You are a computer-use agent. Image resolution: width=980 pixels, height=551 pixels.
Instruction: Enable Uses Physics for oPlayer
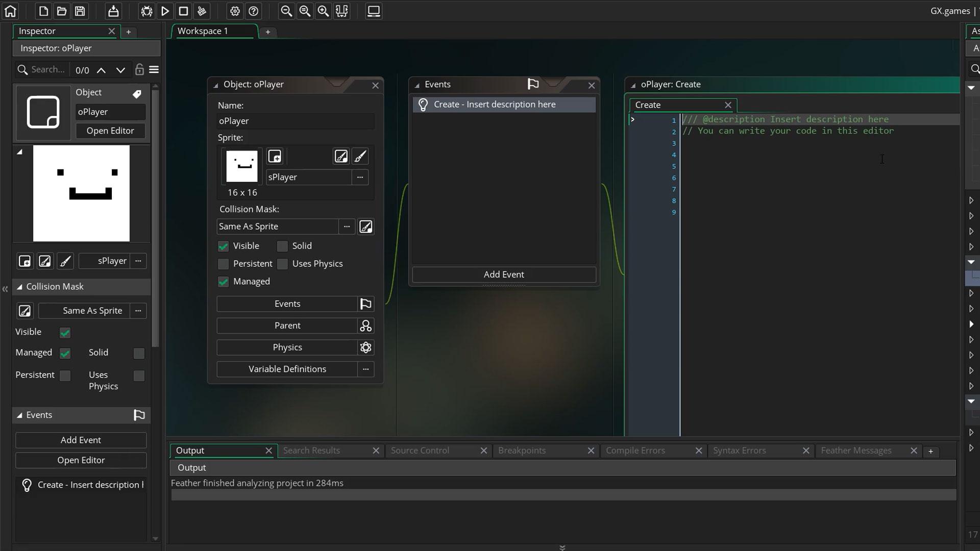(x=282, y=264)
